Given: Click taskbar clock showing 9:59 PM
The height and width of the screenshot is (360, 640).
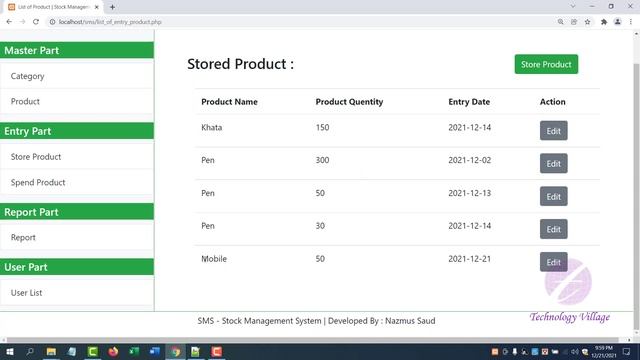Looking at the screenshot, I should [604, 352].
